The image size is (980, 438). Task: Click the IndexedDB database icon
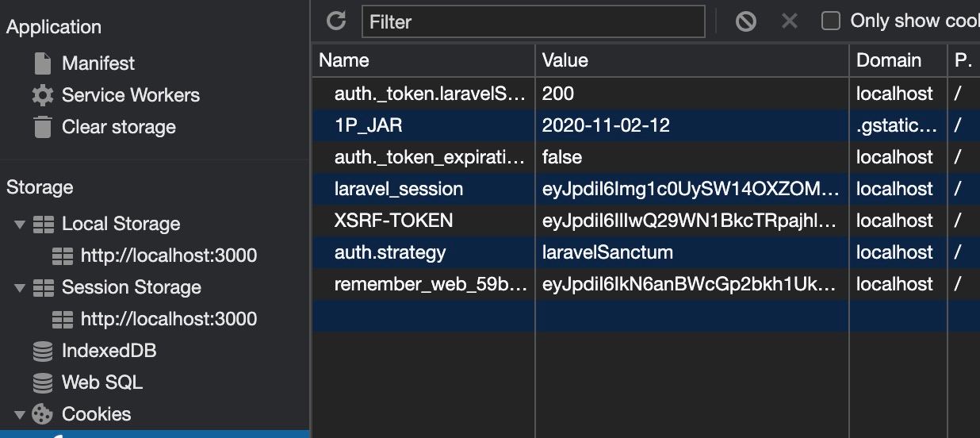tap(43, 351)
